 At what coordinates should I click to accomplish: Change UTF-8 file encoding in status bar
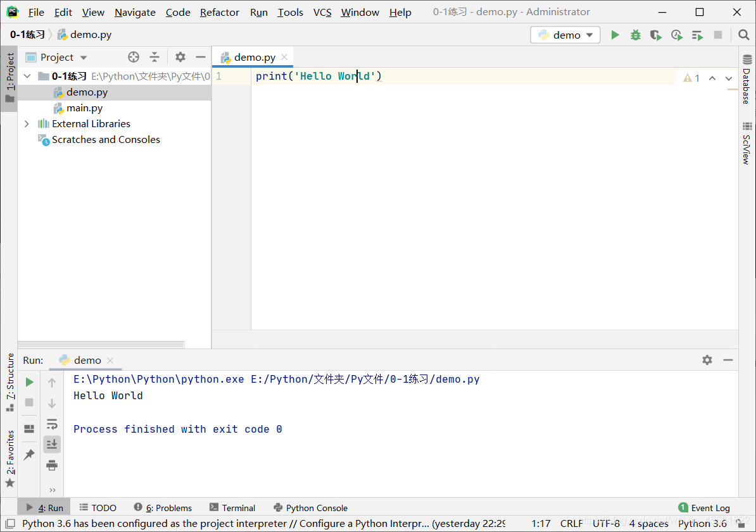606,523
